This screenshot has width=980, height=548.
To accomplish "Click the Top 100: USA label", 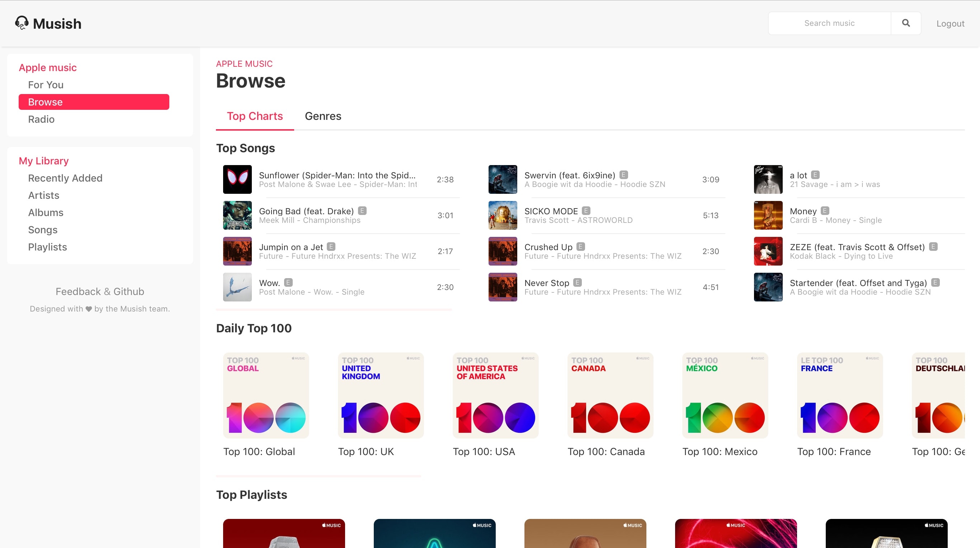I will pos(484,452).
